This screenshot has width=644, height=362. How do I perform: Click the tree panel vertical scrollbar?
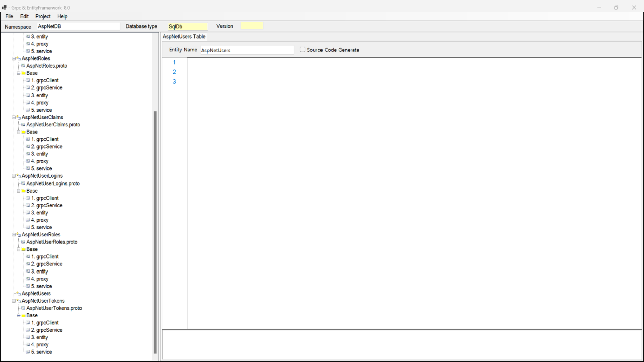pyautogui.click(x=155, y=231)
